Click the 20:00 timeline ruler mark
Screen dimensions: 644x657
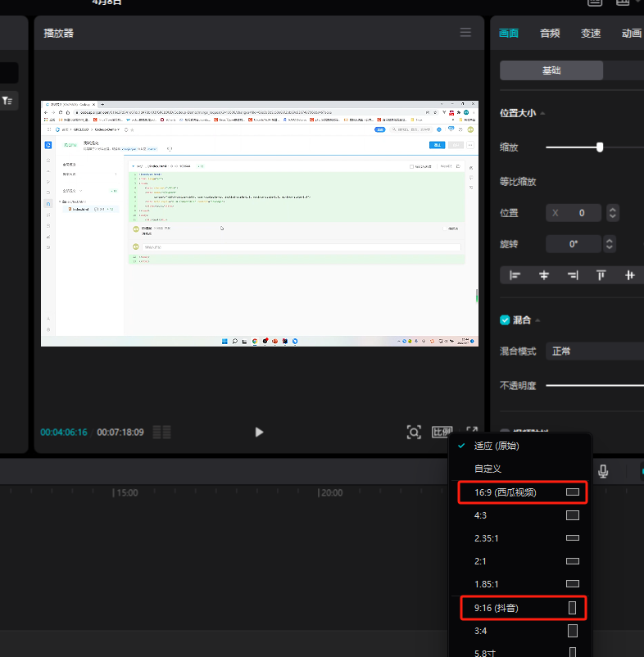click(330, 493)
